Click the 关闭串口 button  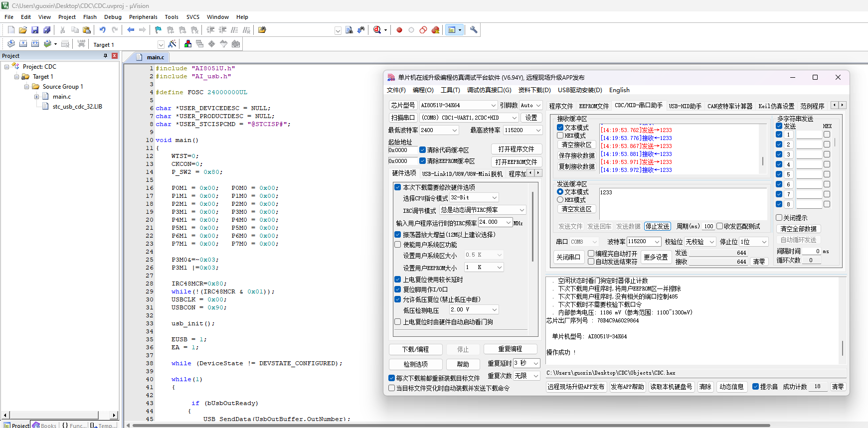pos(568,257)
